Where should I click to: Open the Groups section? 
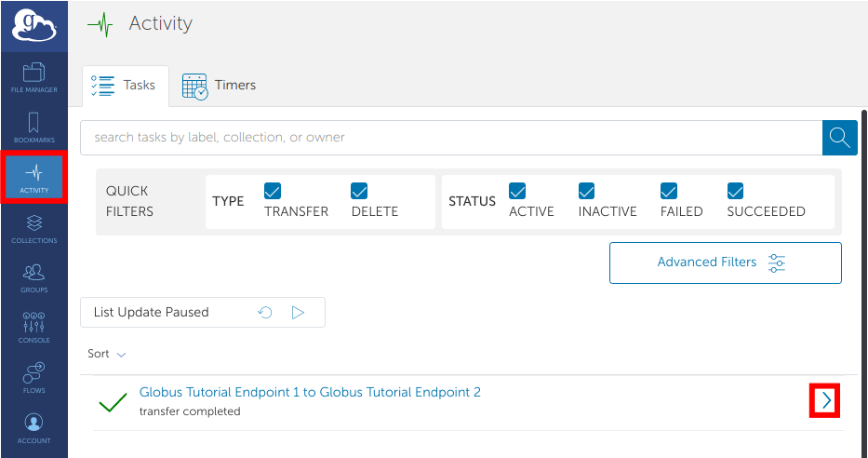[33, 278]
